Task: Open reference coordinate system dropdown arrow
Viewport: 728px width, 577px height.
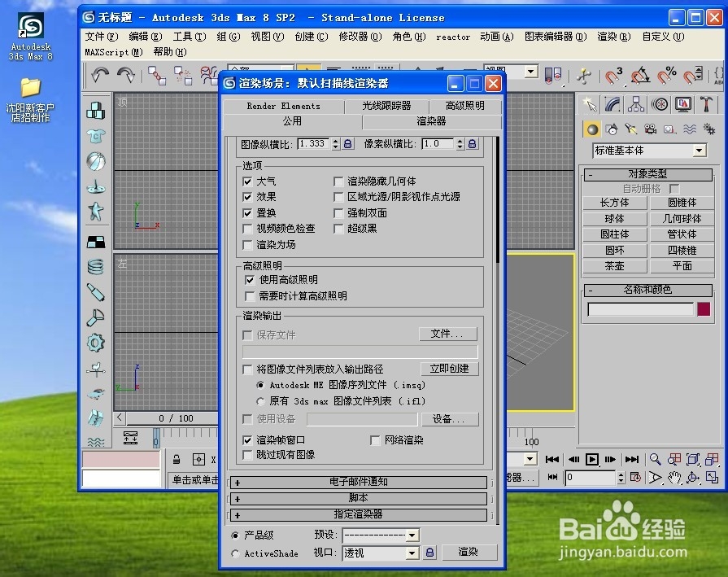Action: pyautogui.click(x=531, y=71)
